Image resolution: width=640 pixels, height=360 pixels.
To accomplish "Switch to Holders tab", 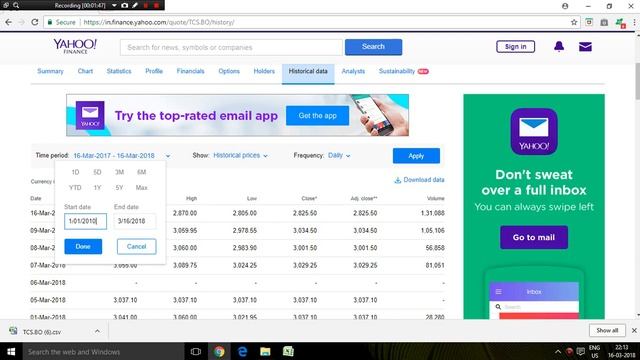I will 264,71.
